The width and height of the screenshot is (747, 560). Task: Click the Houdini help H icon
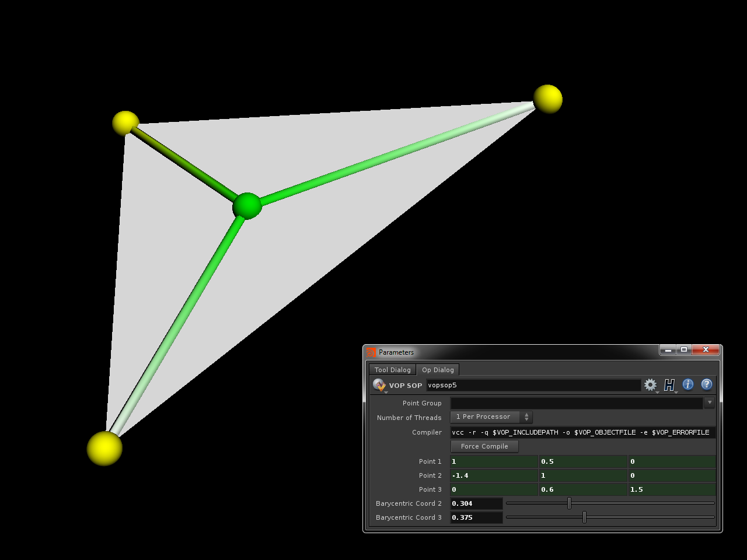coord(669,384)
